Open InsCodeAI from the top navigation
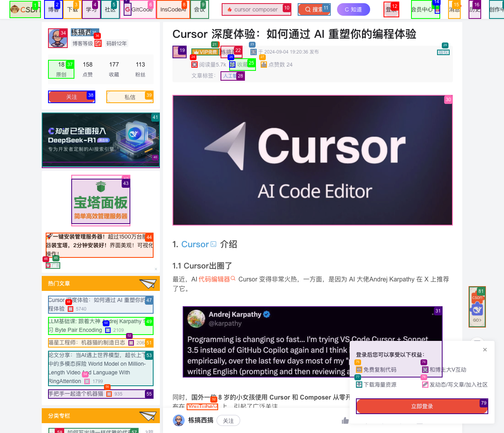Image resolution: width=504 pixels, height=433 pixels. coord(173,9)
